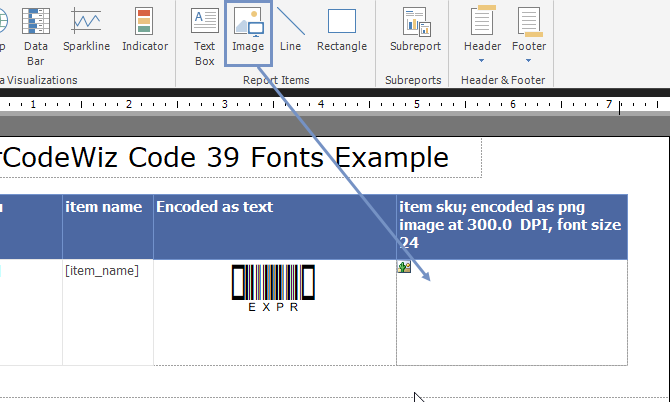Select the Rectangle report item
Image resolution: width=670 pixels, height=402 pixels.
[342, 29]
